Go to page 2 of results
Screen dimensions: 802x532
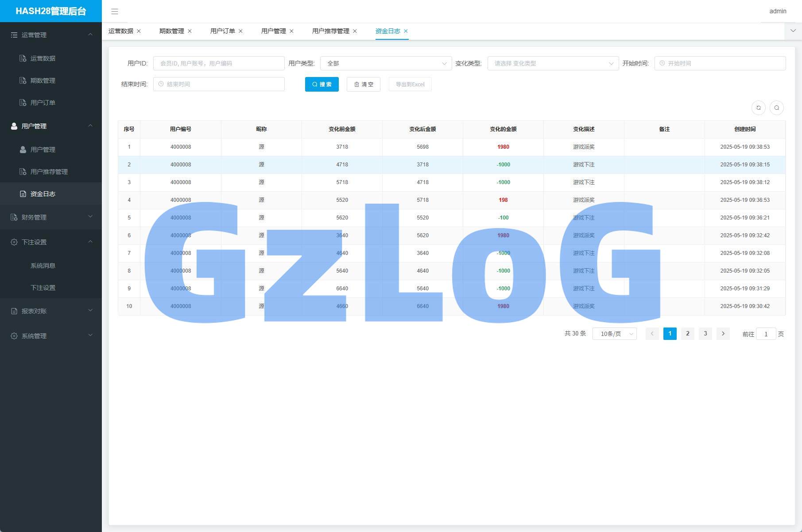(687, 334)
